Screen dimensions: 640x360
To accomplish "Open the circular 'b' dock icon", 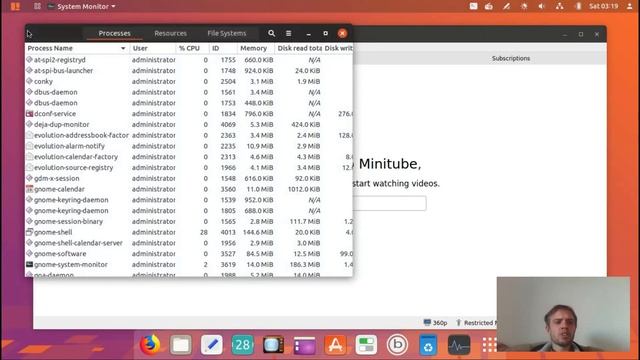I will (397, 345).
